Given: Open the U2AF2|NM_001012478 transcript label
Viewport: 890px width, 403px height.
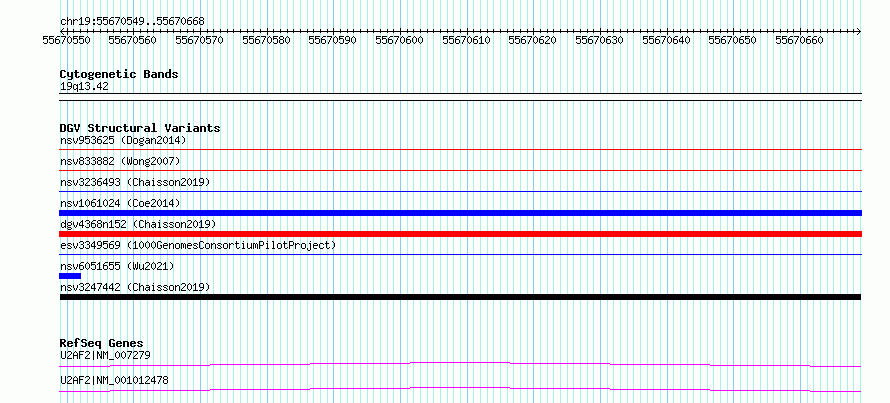Looking at the screenshot, I should 114,380.
